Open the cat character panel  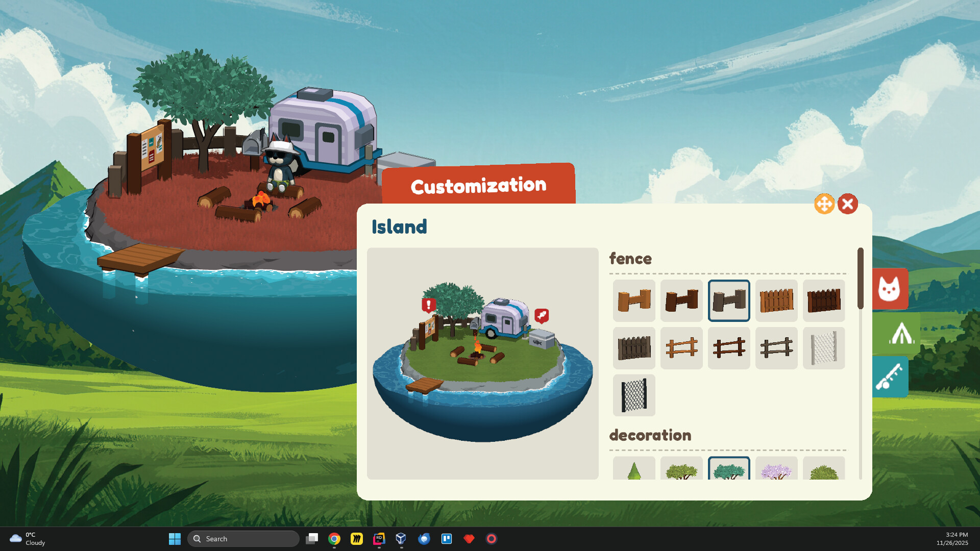pos(890,289)
